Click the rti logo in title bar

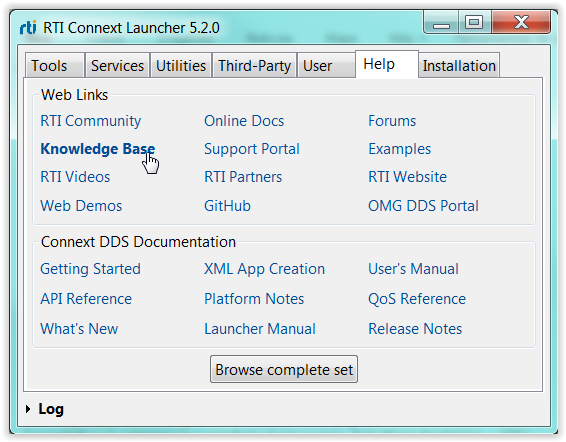click(28, 28)
